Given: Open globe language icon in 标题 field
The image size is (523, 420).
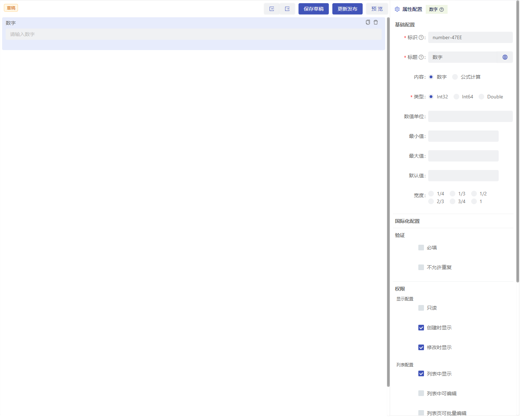Looking at the screenshot, I should click(505, 57).
